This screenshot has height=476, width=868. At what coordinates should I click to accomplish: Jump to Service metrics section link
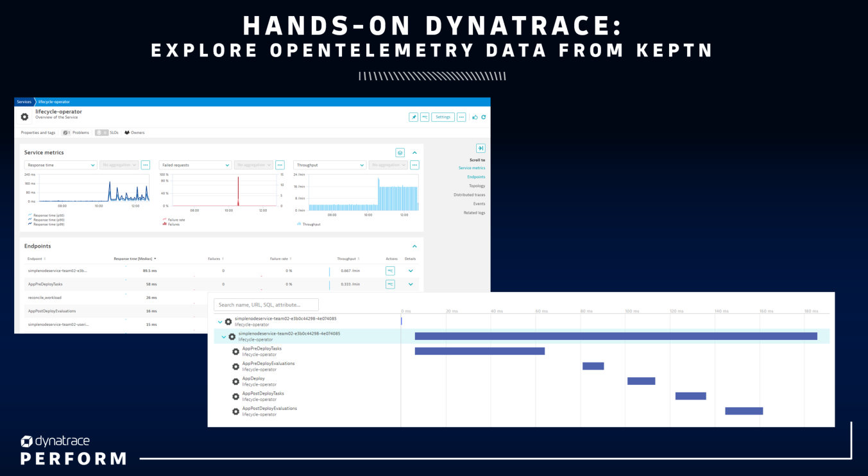[x=472, y=168]
